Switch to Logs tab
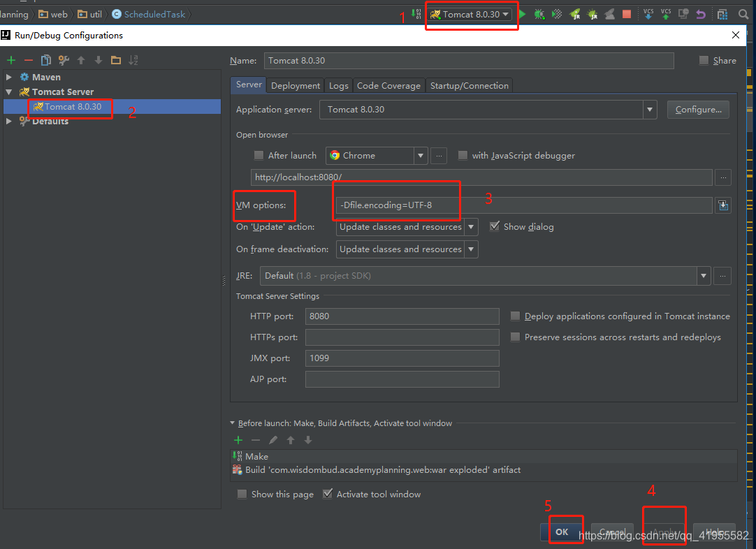756x549 pixels. pos(338,85)
